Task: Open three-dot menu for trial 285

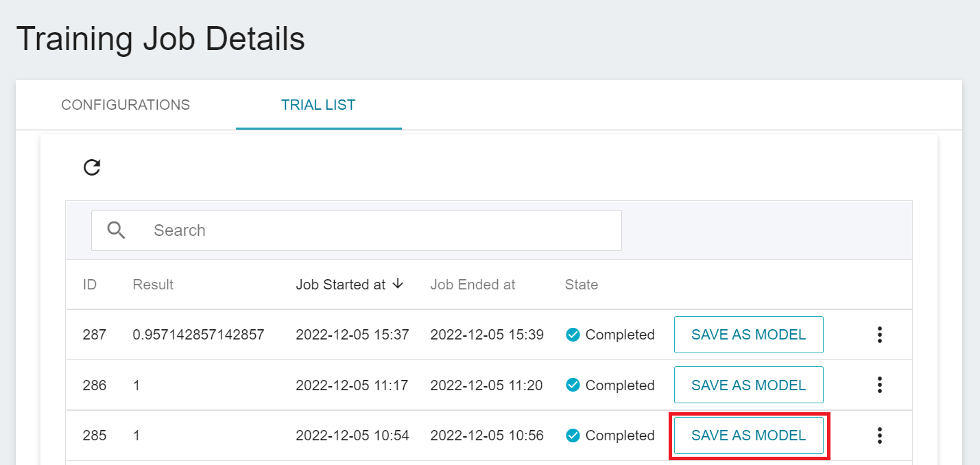Action: coord(879,436)
